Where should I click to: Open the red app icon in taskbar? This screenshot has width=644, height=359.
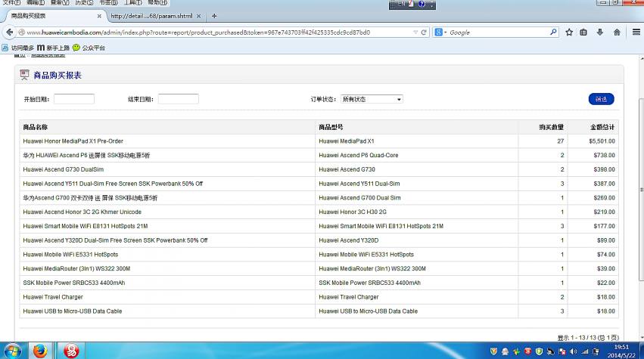click(70, 351)
